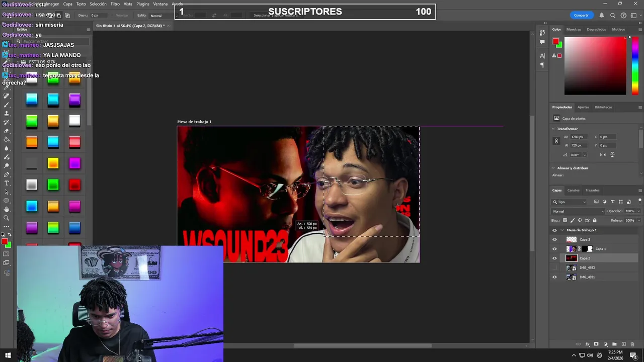The image size is (644, 362).
Task: Open the Trazados tab
Action: coord(592,190)
